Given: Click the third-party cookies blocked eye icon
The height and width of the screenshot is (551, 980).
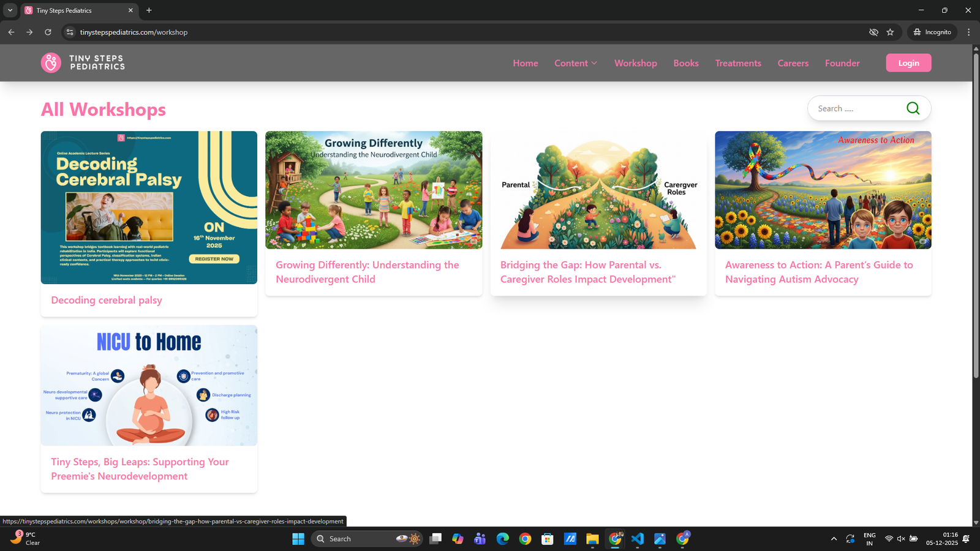Looking at the screenshot, I should tap(873, 32).
